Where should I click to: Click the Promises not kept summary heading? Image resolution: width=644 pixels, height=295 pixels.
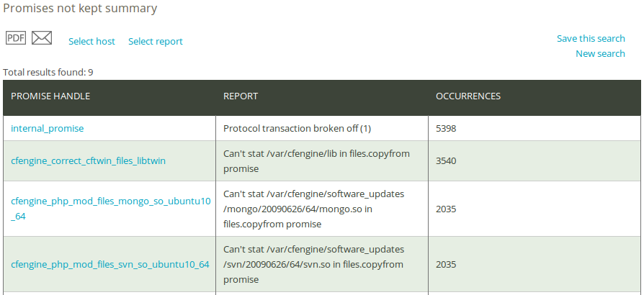pos(80,8)
